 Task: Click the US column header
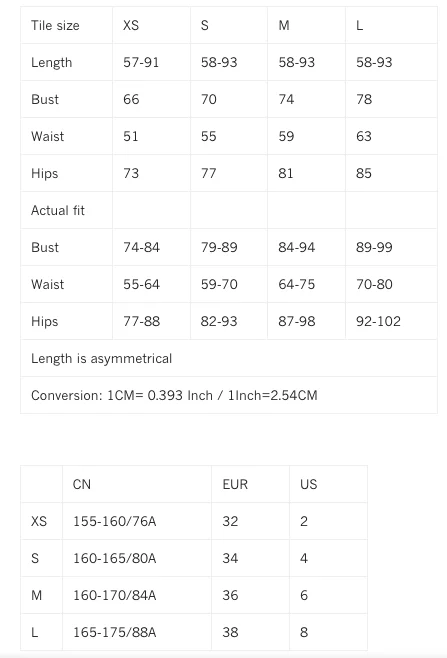coord(308,484)
